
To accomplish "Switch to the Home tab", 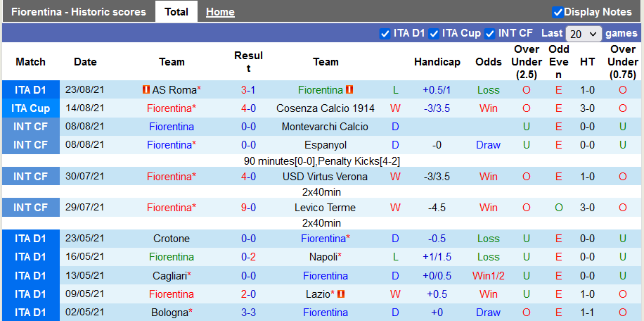I will click(220, 12).
